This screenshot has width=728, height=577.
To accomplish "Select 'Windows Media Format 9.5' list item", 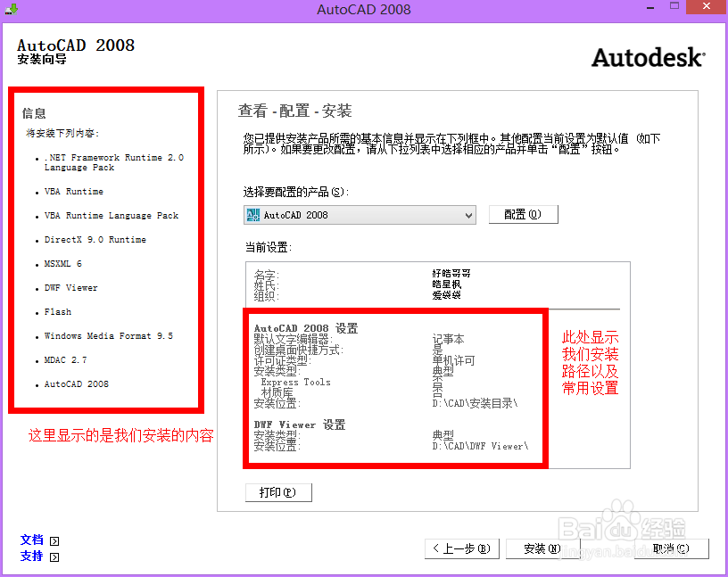I will coord(109,335).
